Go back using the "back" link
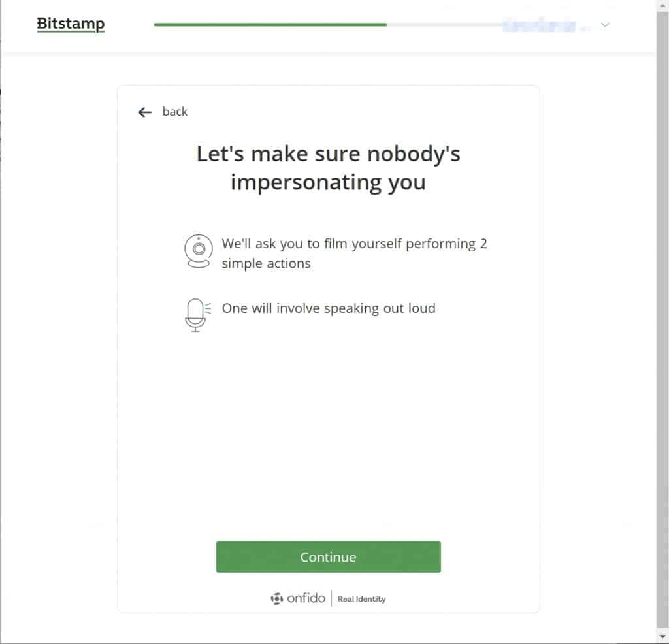The height and width of the screenshot is (644, 669). 174,112
